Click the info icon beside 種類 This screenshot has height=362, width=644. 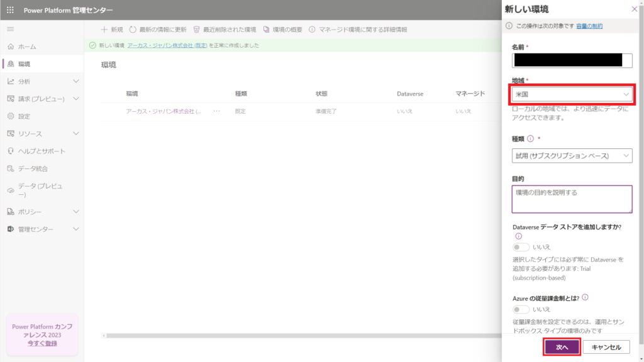tap(530, 139)
